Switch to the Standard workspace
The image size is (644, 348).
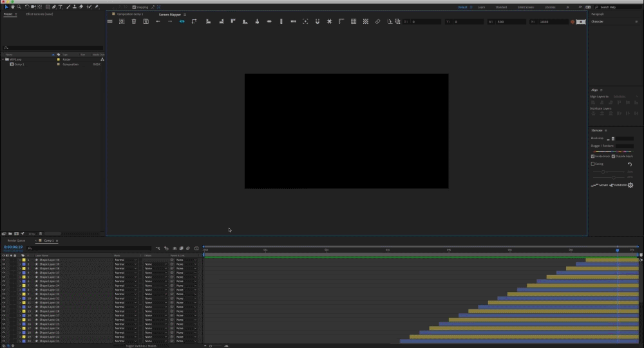click(501, 7)
